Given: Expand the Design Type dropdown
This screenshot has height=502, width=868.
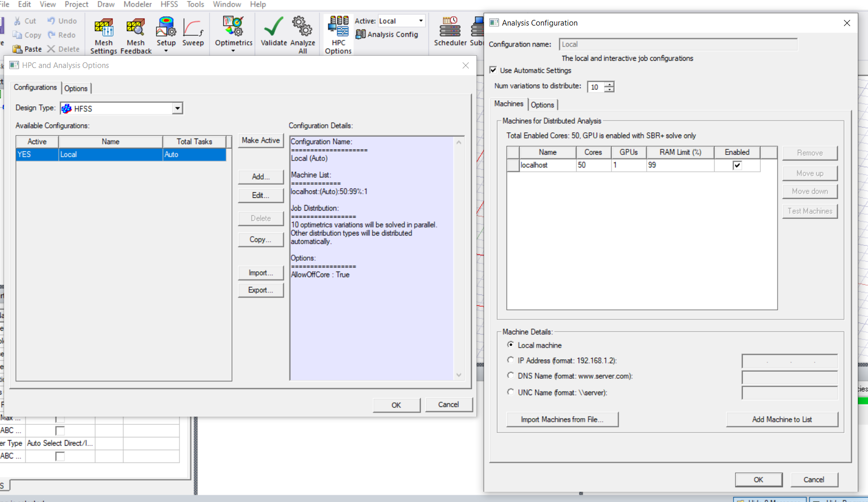Looking at the screenshot, I should [x=177, y=108].
